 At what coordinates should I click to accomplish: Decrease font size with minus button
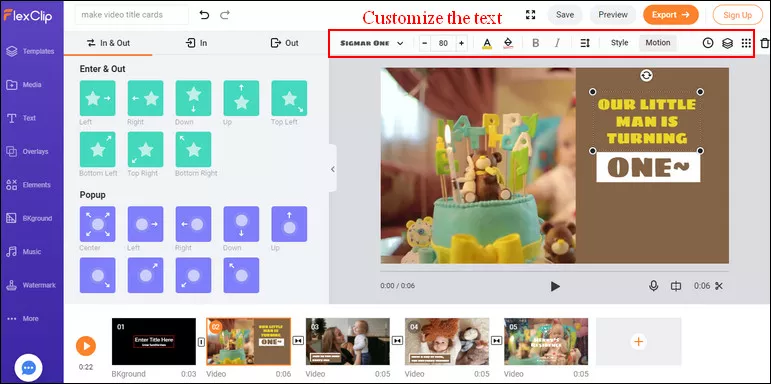pos(425,43)
